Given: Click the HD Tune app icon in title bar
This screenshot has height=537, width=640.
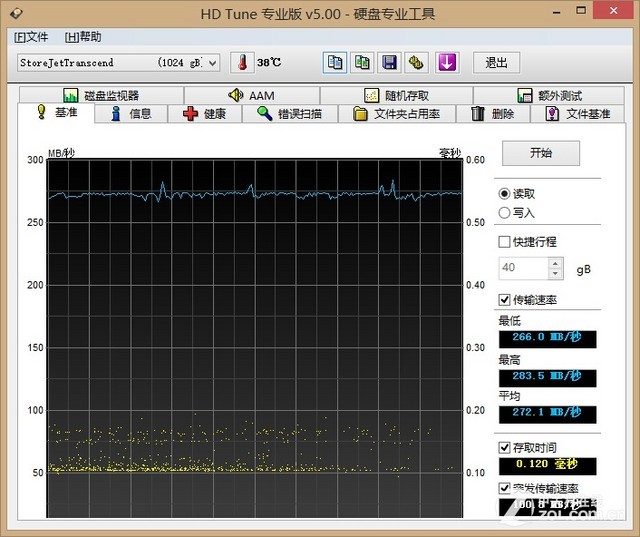Looking at the screenshot, I should coord(16,13).
